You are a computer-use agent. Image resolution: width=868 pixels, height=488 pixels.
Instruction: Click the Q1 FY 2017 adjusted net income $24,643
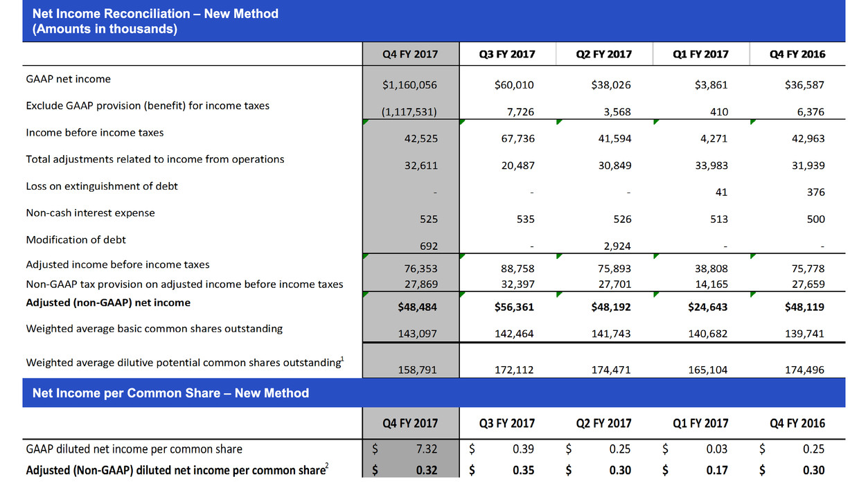pos(707,307)
